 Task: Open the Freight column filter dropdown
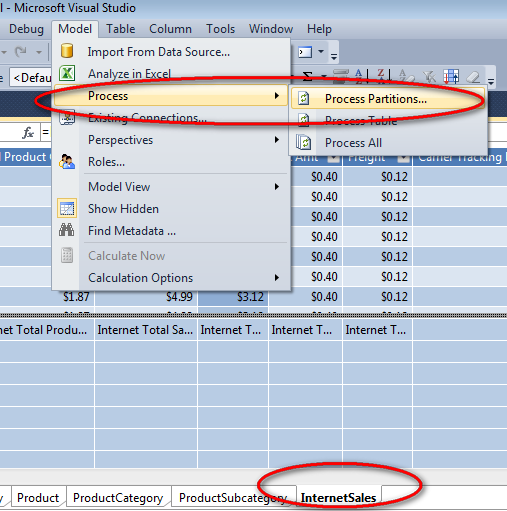coord(404,158)
